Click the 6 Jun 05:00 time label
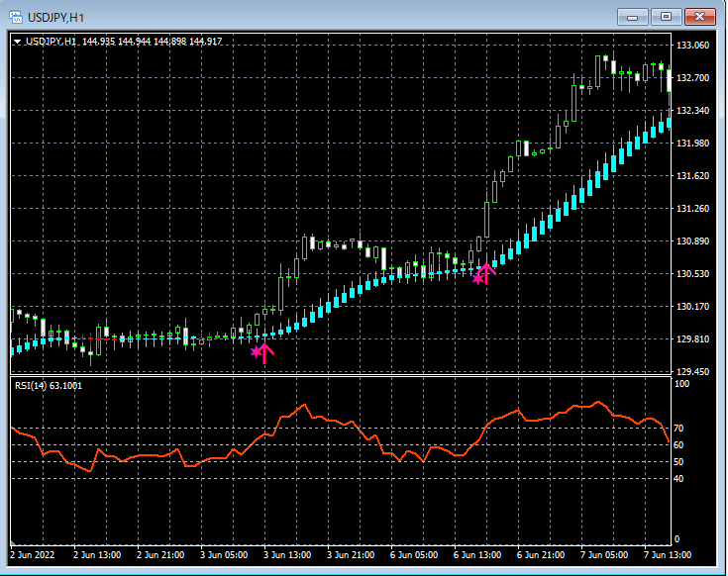Viewport: 728px width, 576px height. [414, 555]
